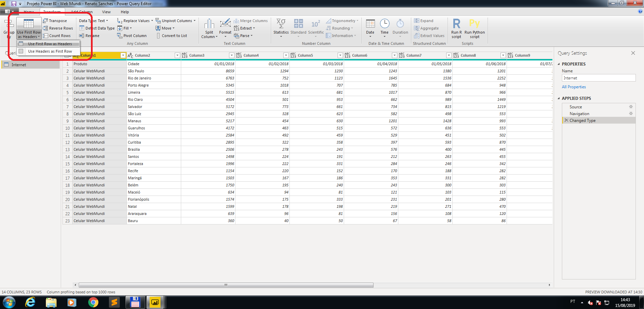The image size is (644, 309).
Task: Collapse the PROPERTIES section
Action: pyautogui.click(x=559, y=64)
